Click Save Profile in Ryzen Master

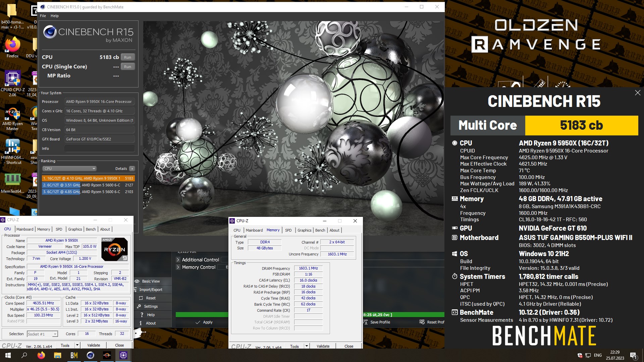(x=377, y=322)
